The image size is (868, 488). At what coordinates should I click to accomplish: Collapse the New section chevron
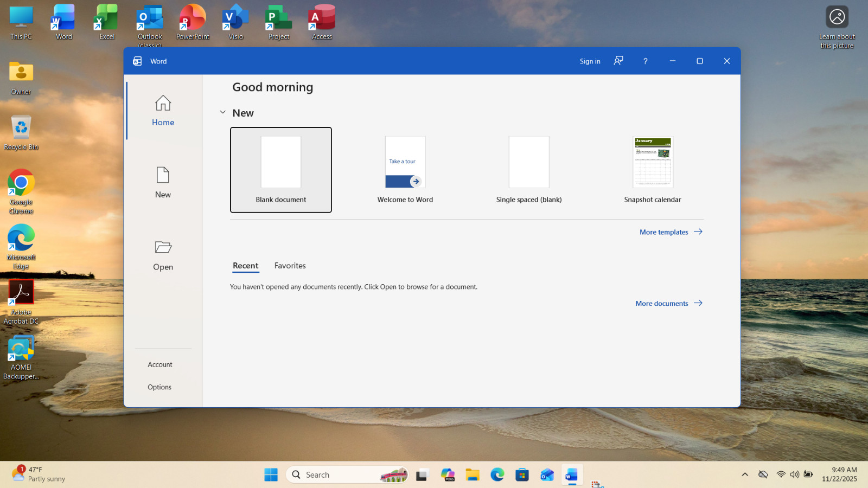pyautogui.click(x=222, y=112)
